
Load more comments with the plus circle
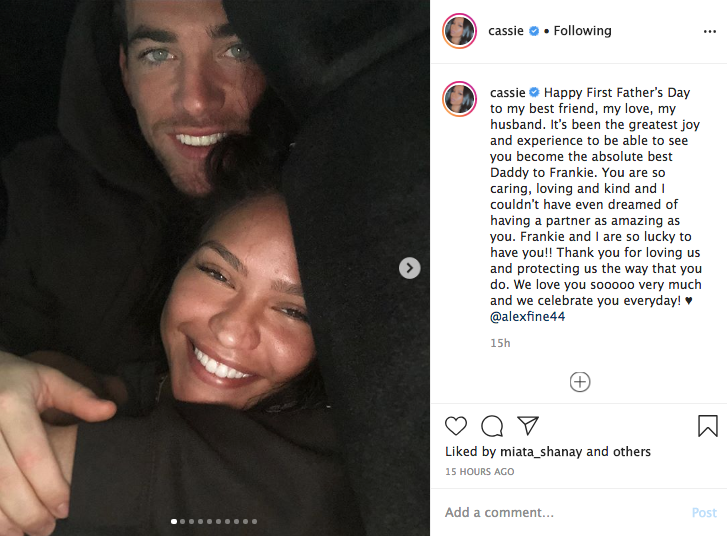580,382
